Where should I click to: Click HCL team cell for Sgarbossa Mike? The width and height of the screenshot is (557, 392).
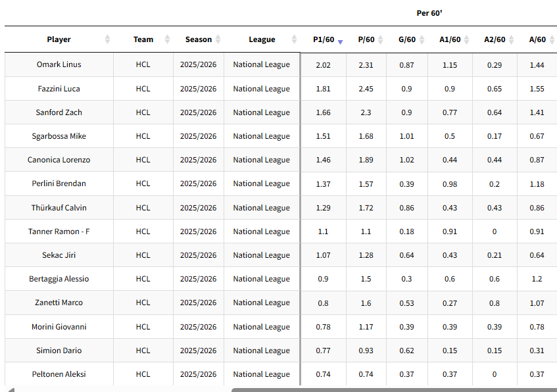pos(143,136)
